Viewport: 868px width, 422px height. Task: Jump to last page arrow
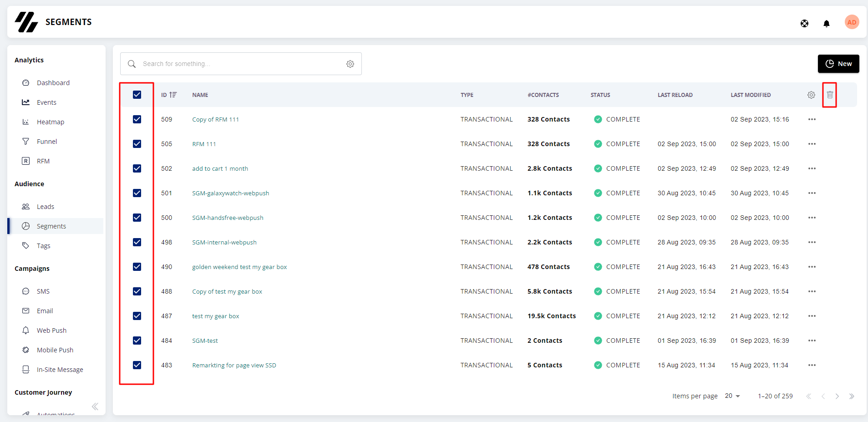(x=852, y=396)
